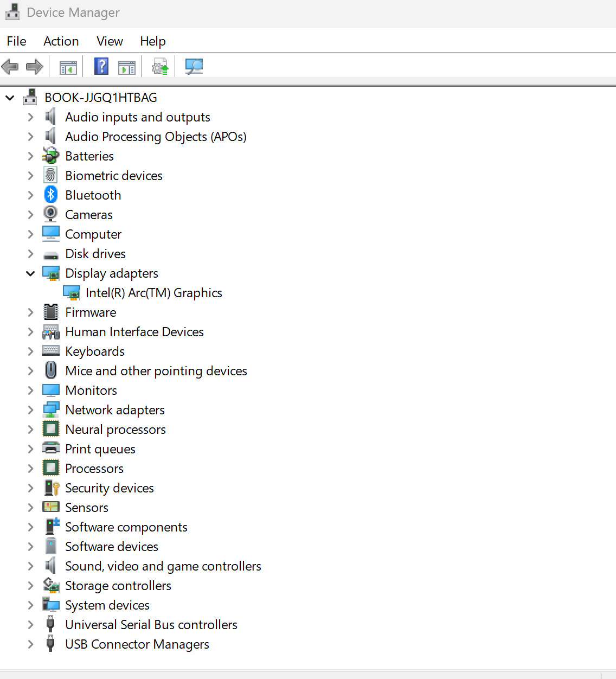This screenshot has height=679, width=616.
Task: Expand the System devices category
Action: (x=30, y=605)
